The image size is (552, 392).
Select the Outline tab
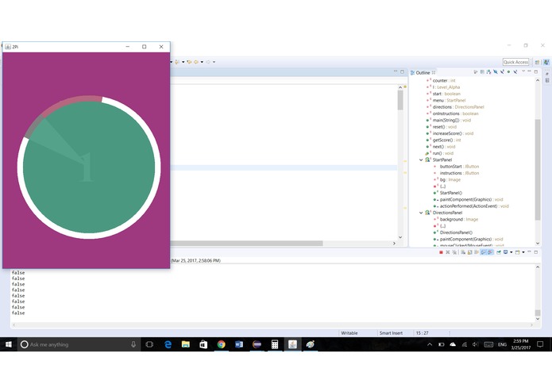[x=423, y=72]
